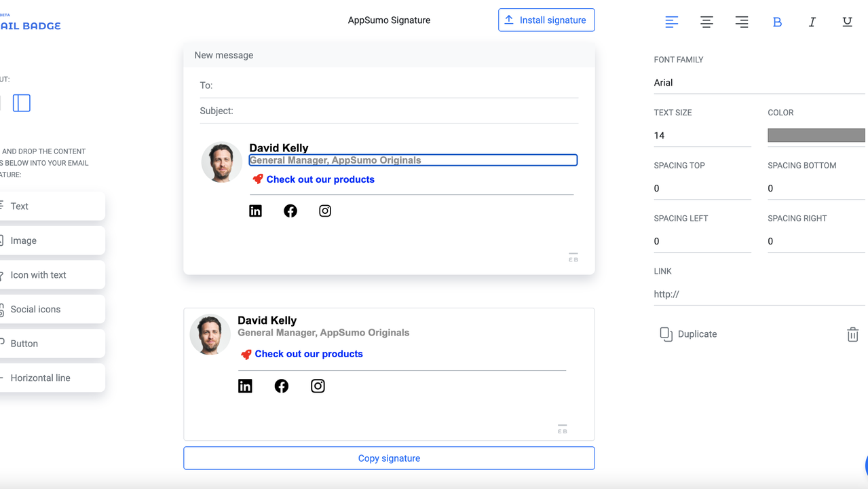Click the Instagram icon in editor signature

pyautogui.click(x=325, y=211)
